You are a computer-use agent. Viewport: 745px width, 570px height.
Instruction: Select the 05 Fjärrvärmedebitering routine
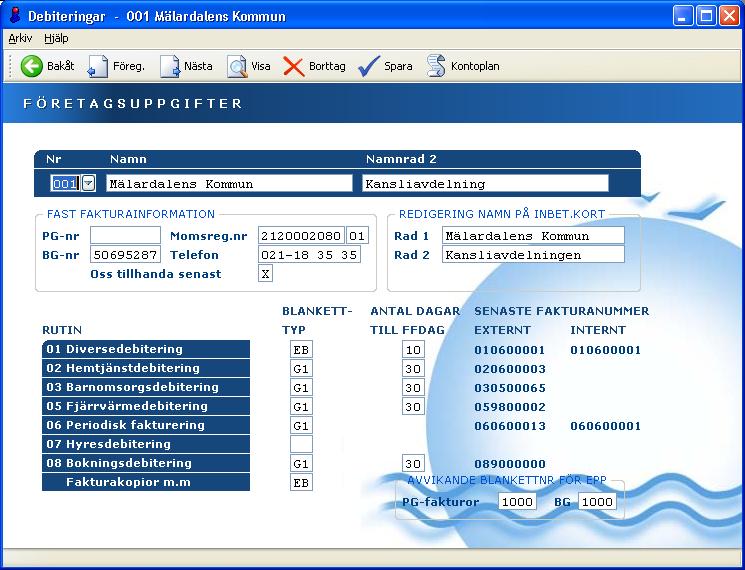pyautogui.click(x=146, y=406)
